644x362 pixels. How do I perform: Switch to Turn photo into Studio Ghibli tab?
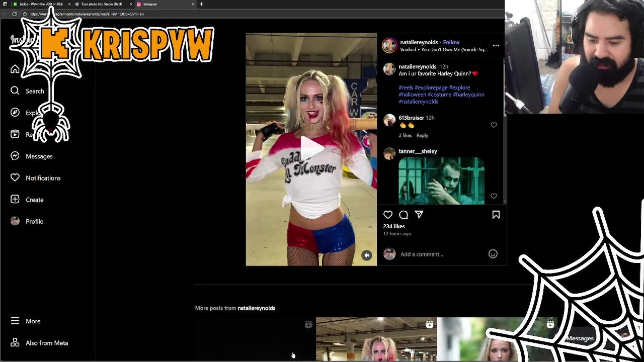[x=101, y=4]
